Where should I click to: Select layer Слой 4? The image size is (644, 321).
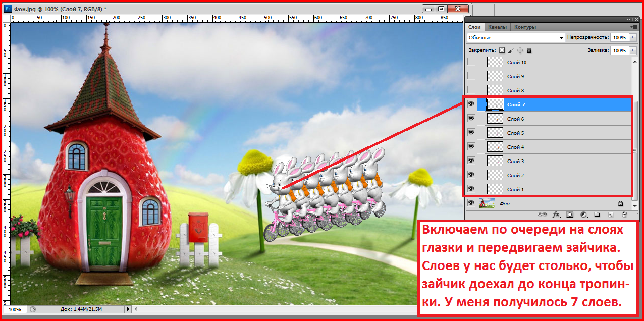[554, 147]
